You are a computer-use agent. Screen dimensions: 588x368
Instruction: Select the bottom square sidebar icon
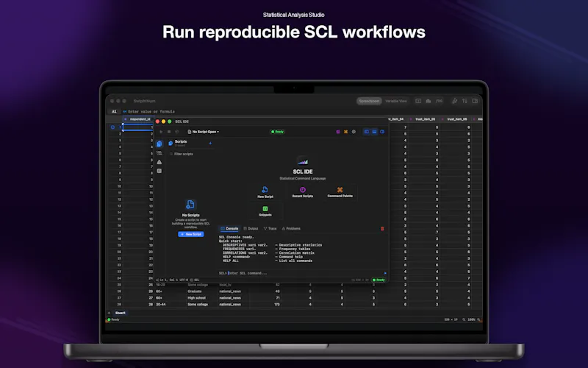coord(159,171)
